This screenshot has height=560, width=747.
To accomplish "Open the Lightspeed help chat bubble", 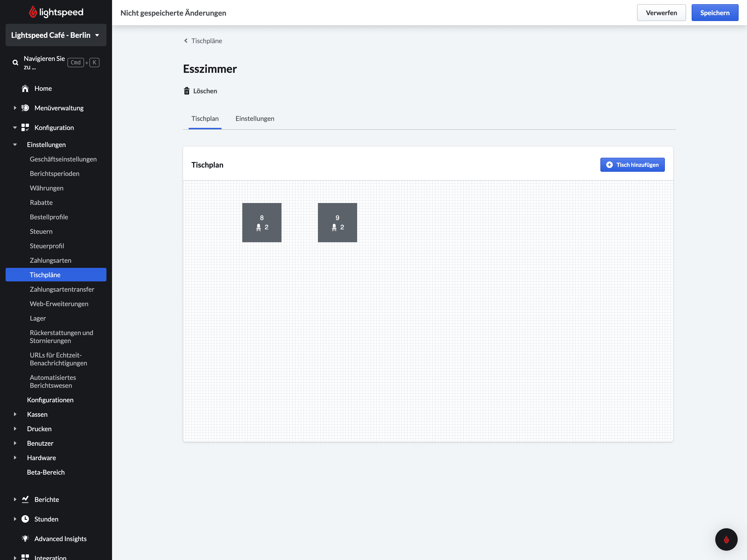I will tap(726, 539).
